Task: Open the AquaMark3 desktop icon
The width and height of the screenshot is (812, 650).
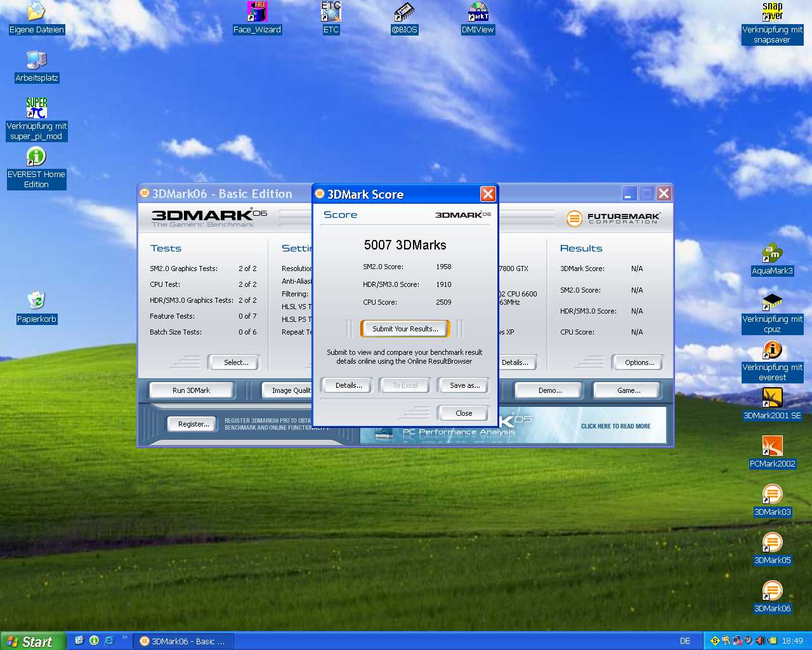Action: (772, 260)
